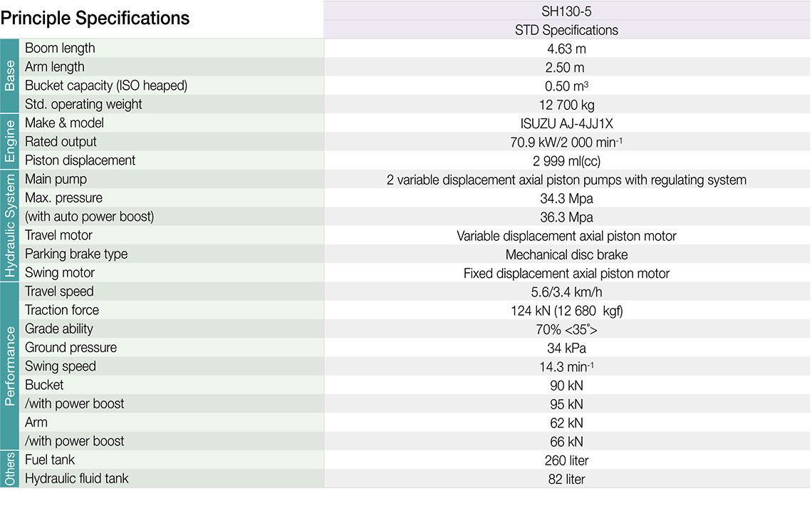The height and width of the screenshot is (511, 812).
Task: Click the vertical Engine section label
Action: tap(10, 142)
